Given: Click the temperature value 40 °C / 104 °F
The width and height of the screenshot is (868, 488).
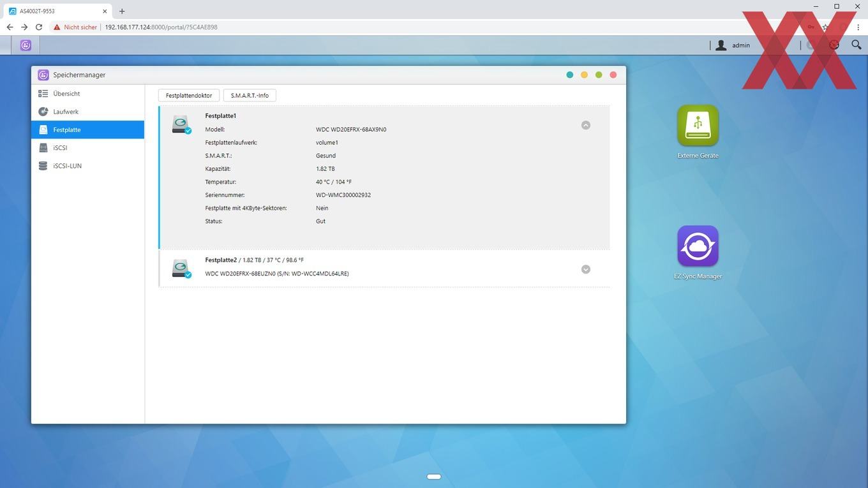Looking at the screenshot, I should [x=334, y=182].
